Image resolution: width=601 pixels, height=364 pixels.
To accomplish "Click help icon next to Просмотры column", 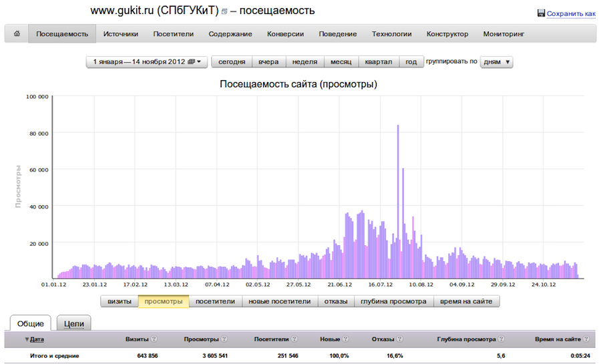I will (224, 340).
